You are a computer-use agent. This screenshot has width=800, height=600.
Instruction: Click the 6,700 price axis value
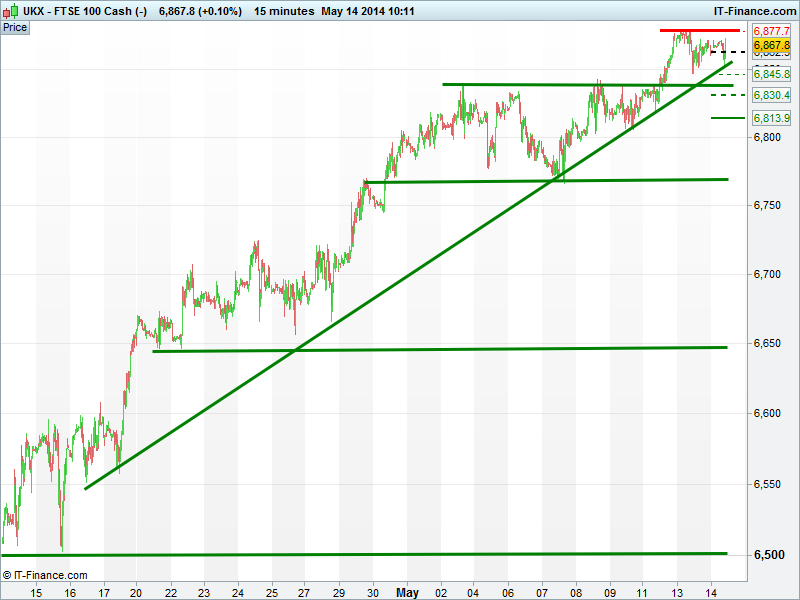(x=767, y=274)
